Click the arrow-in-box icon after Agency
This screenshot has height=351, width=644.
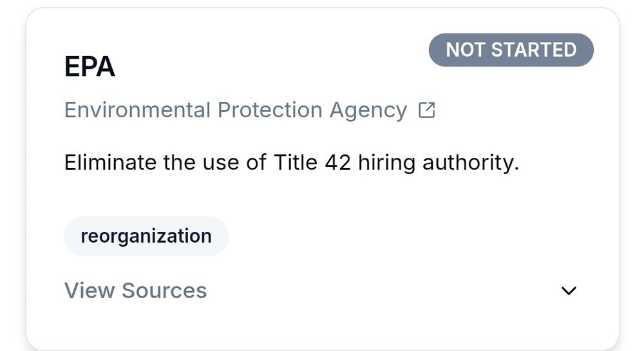pyautogui.click(x=427, y=110)
